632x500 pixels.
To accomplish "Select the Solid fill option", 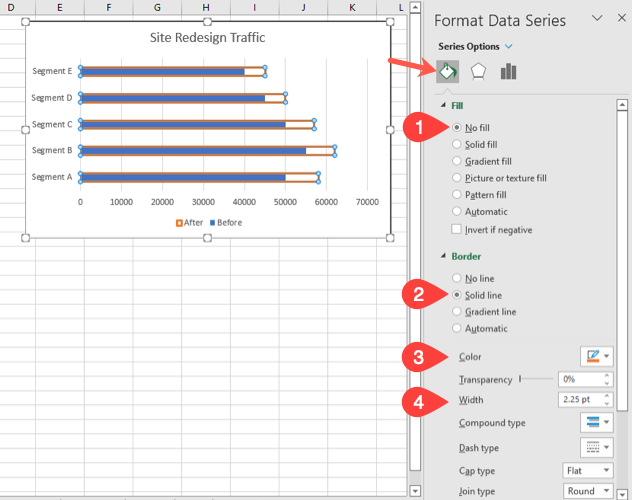I will [458, 144].
